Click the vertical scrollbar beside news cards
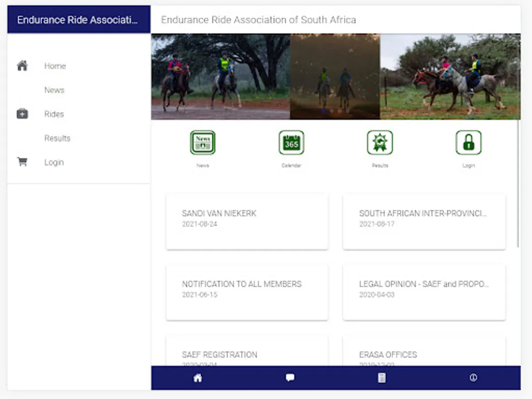The width and height of the screenshot is (532, 399). [x=518, y=184]
